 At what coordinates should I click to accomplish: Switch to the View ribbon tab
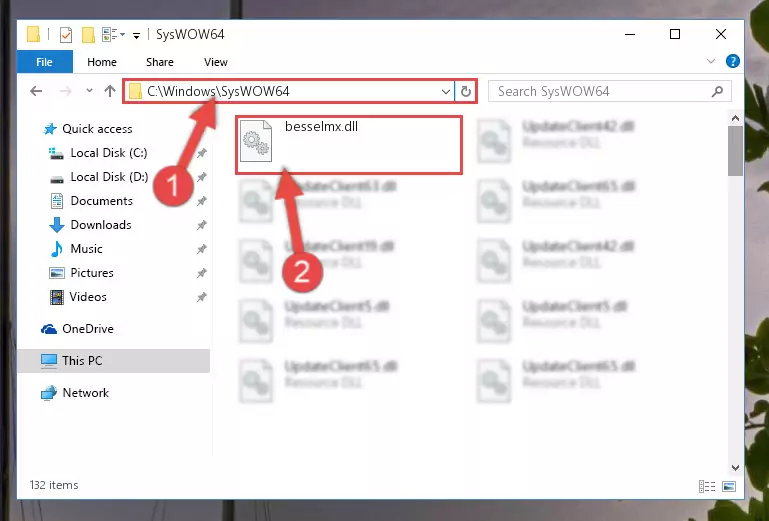[x=216, y=62]
